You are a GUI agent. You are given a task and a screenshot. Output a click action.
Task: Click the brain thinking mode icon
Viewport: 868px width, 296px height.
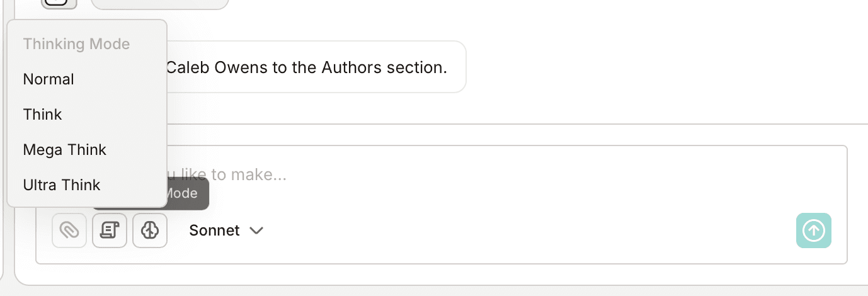(150, 231)
